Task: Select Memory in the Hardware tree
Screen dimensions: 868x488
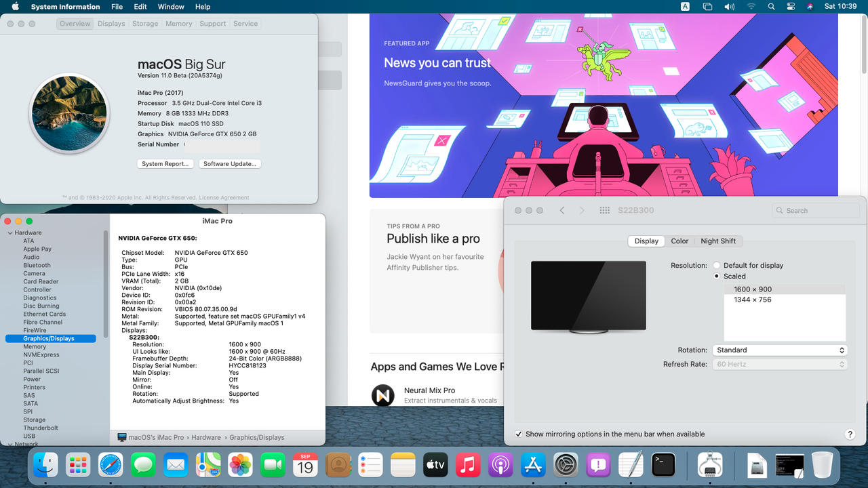Action: point(35,346)
